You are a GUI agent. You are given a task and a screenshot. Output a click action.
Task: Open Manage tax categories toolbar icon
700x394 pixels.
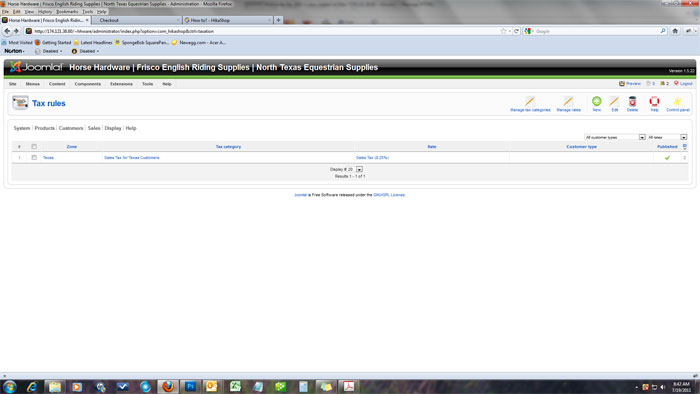(530, 102)
